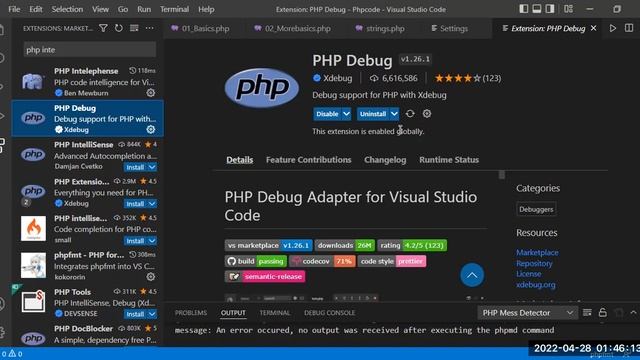640x360 pixels.
Task: Open the Repository resource link
Action: tap(534, 264)
